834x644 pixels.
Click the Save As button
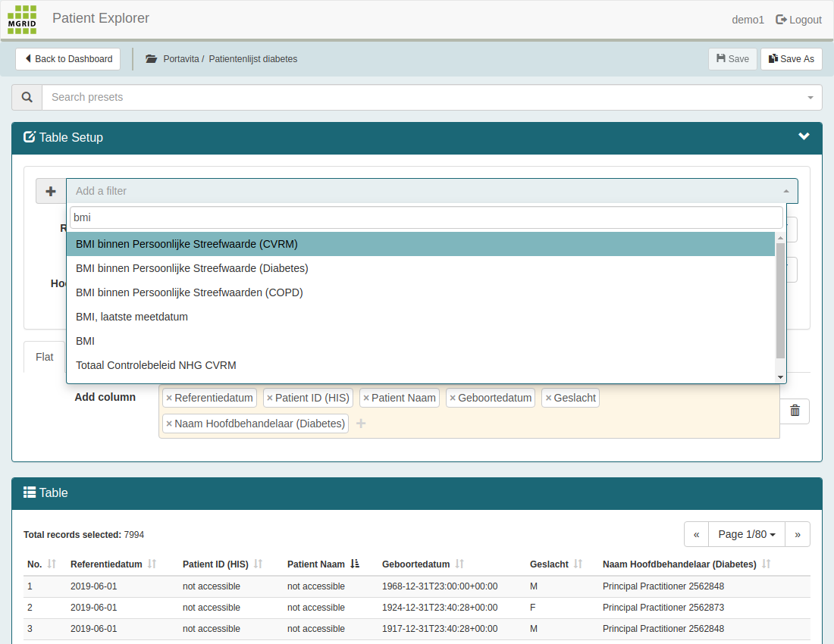792,59
